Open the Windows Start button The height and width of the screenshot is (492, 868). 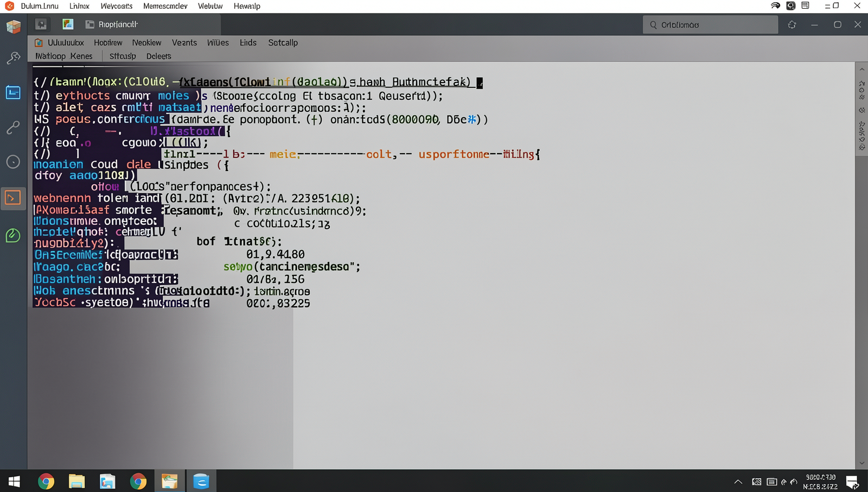pyautogui.click(x=14, y=481)
